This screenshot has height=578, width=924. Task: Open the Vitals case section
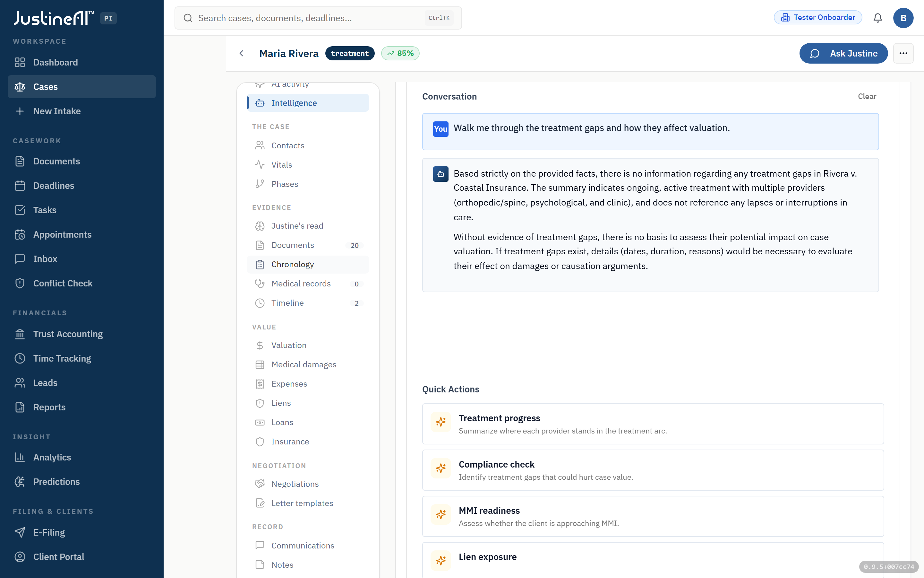point(308,165)
